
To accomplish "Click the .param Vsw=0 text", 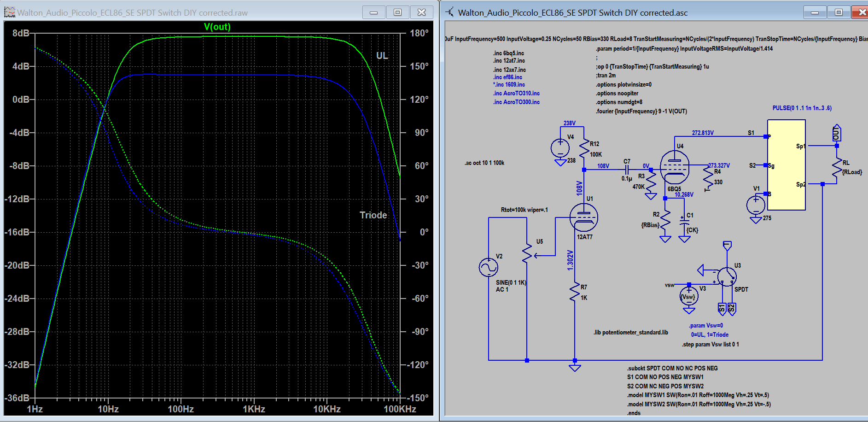I will coord(706,326).
